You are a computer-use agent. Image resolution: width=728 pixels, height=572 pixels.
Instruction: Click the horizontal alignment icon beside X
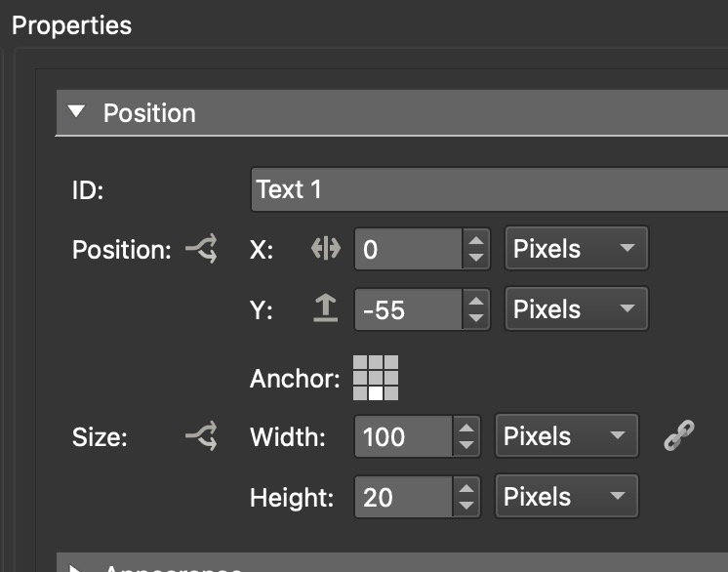(325, 250)
